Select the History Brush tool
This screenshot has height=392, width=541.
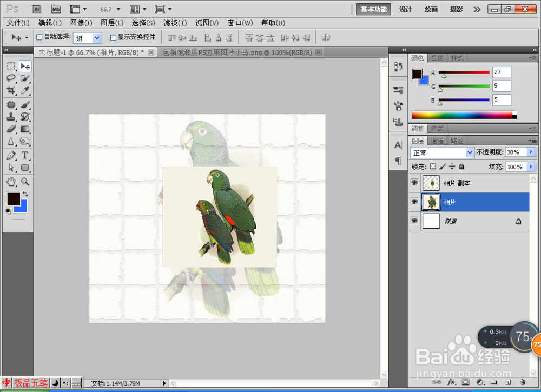click(x=25, y=117)
